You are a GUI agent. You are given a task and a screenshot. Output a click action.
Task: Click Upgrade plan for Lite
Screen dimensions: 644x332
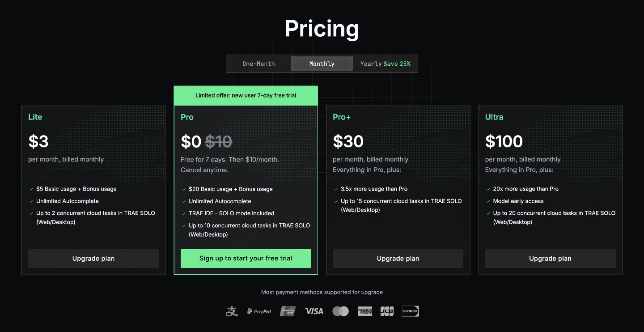pos(93,259)
